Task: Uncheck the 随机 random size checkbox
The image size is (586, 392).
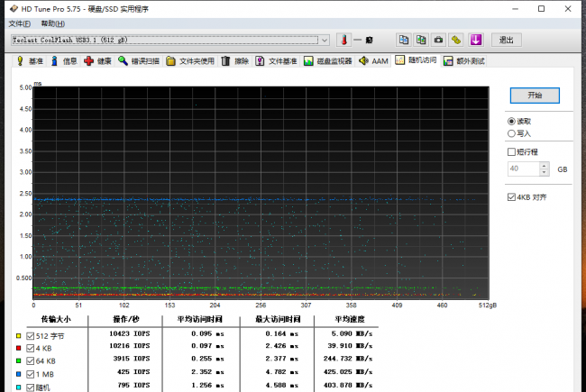Action: [31, 387]
